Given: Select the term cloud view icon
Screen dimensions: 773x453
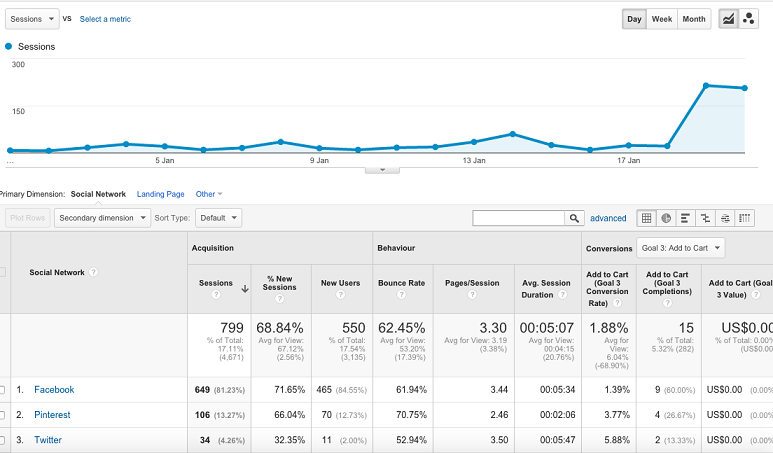Looking at the screenshot, I should tap(726, 218).
